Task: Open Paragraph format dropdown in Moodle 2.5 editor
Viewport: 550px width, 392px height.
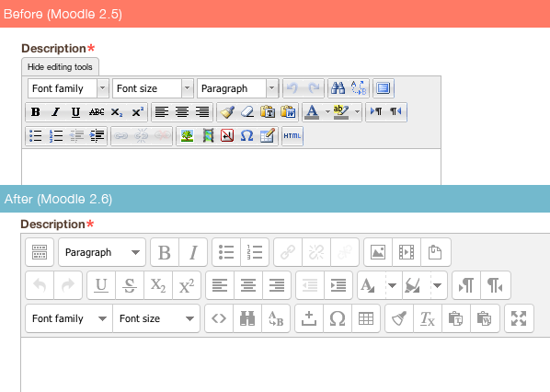Action: click(237, 88)
